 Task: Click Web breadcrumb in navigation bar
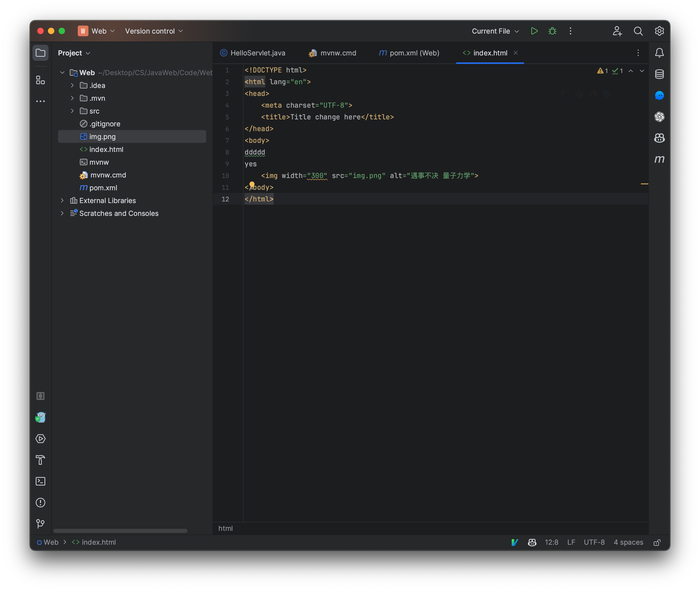click(x=48, y=543)
